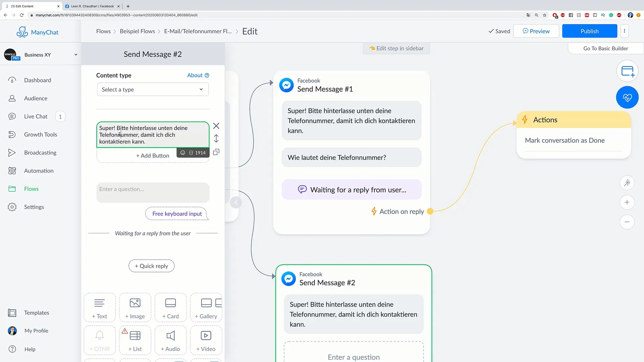Add an Audio block
This screenshot has height=362, width=644.
[x=170, y=340]
